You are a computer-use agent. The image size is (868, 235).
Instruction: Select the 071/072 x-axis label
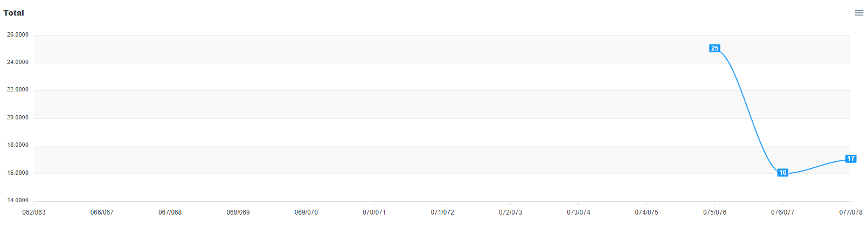[x=442, y=212]
